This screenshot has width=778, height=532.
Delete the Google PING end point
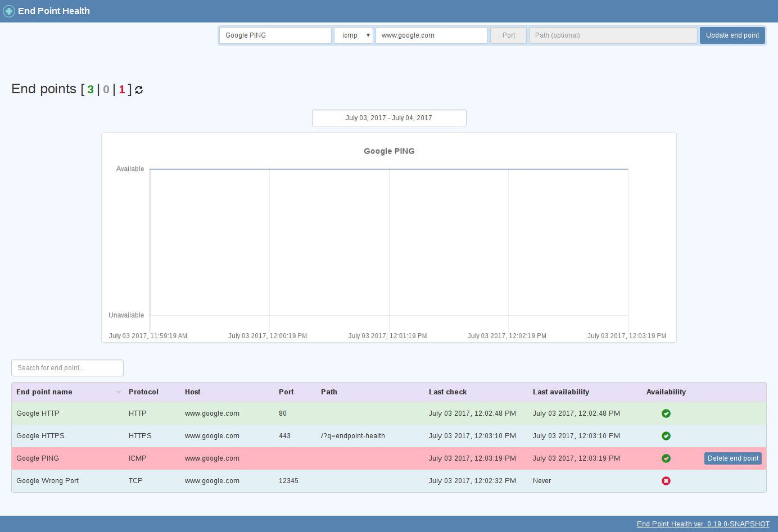point(732,458)
